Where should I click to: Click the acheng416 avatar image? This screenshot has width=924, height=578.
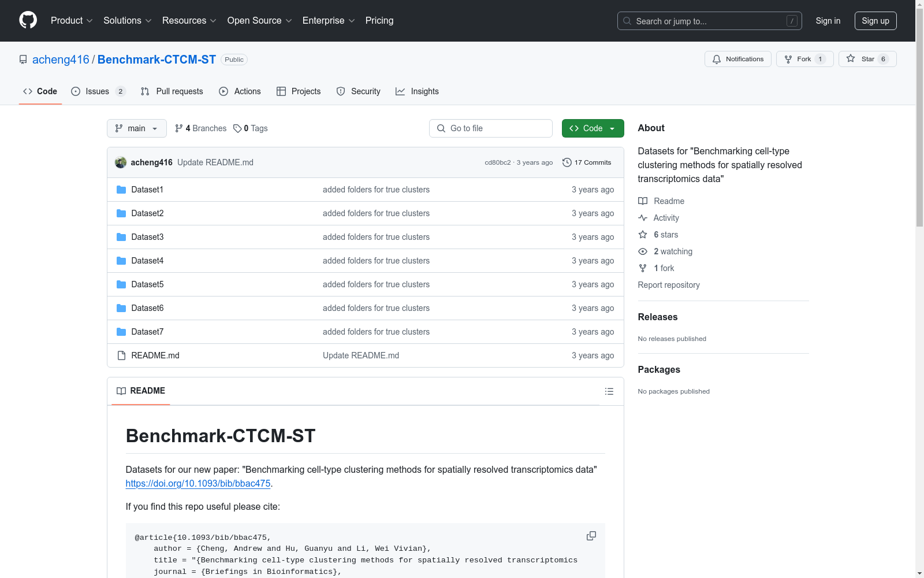click(x=121, y=162)
